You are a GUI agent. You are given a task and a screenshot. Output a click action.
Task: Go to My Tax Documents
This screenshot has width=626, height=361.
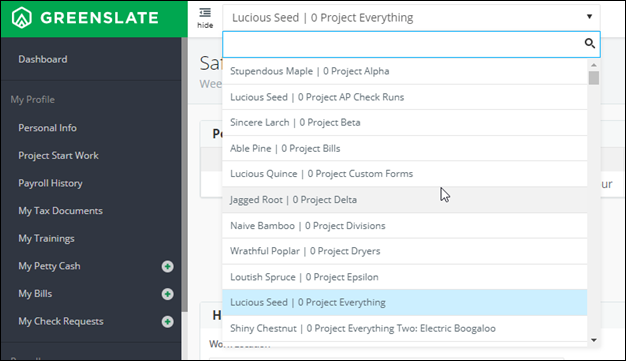[x=60, y=211]
